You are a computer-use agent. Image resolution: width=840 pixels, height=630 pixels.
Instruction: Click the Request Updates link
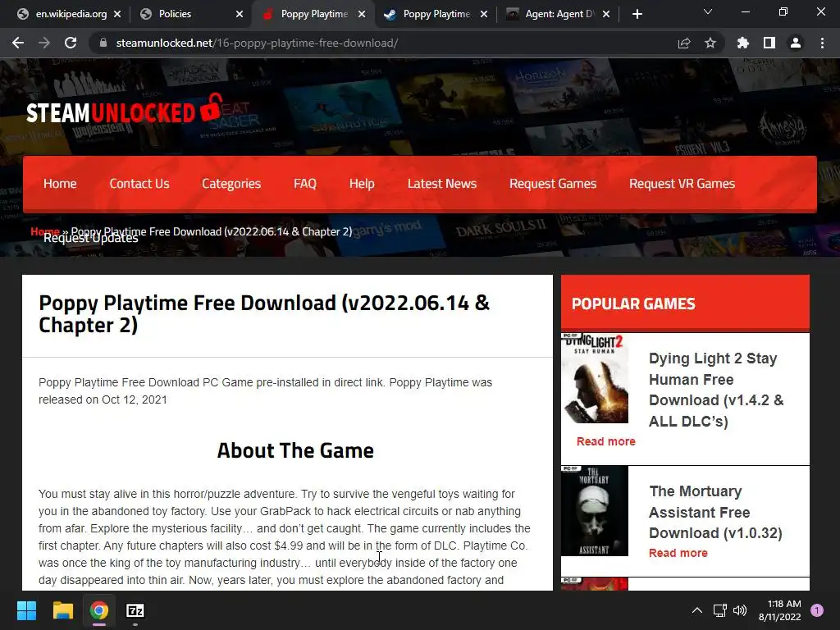90,239
